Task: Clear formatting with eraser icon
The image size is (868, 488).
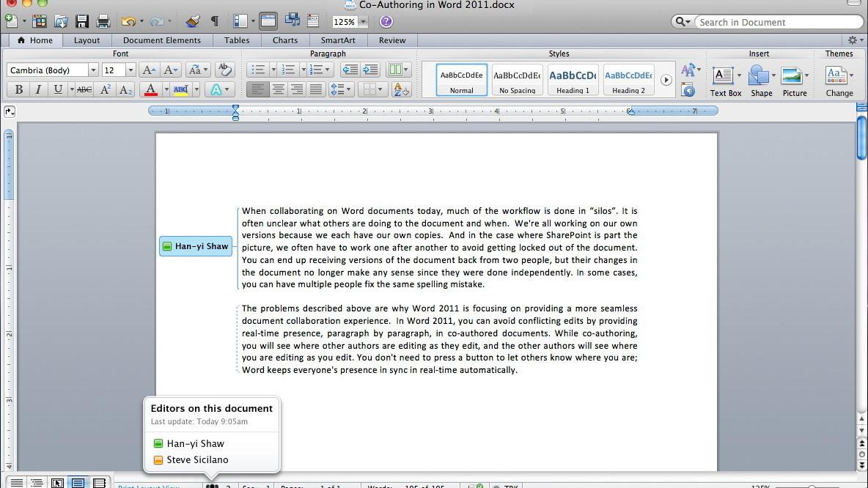Action: tap(224, 70)
